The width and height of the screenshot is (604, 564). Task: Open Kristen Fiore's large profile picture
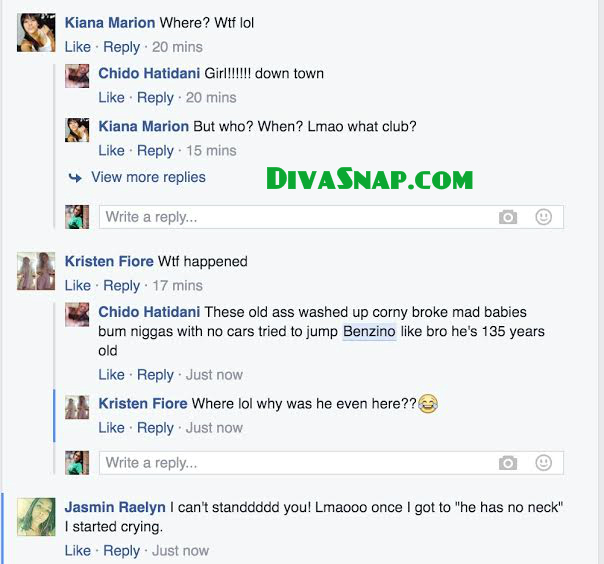tap(36, 271)
